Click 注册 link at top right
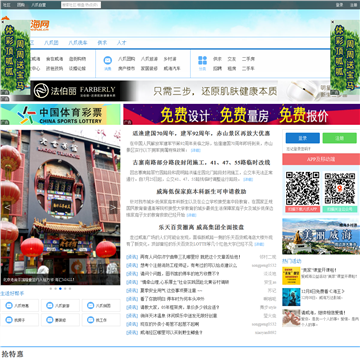360x360 pixels. coord(353,5)
